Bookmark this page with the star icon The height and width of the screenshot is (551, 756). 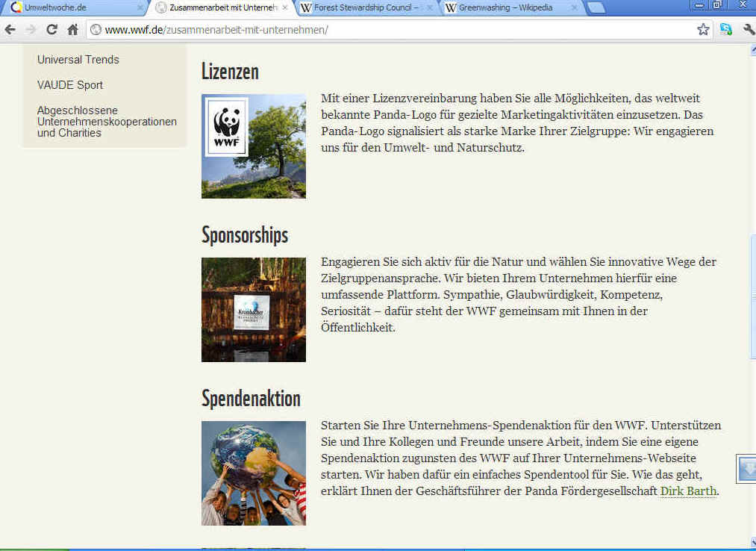click(703, 30)
